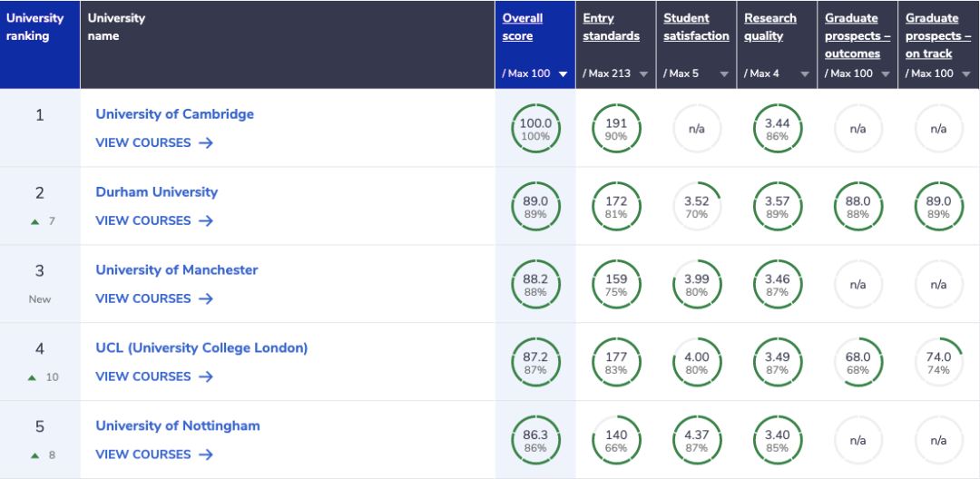Click the arrow icon beside Nottingham VIEW COURSES
Image resolution: width=980 pixels, height=479 pixels.
click(x=206, y=455)
